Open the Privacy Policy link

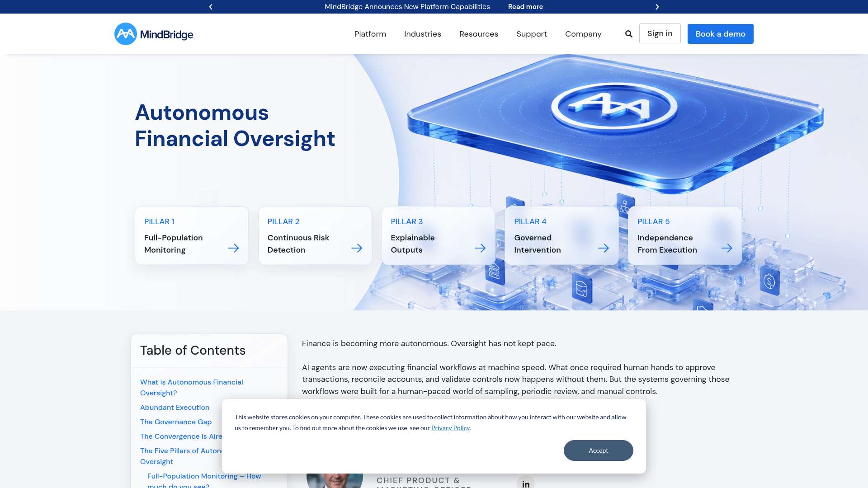[450, 428]
